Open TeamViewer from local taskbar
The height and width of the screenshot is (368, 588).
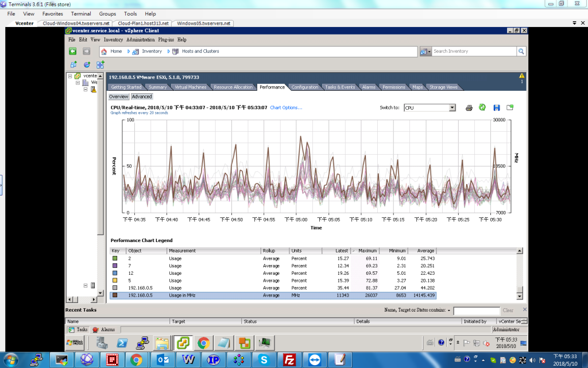pyautogui.click(x=315, y=360)
